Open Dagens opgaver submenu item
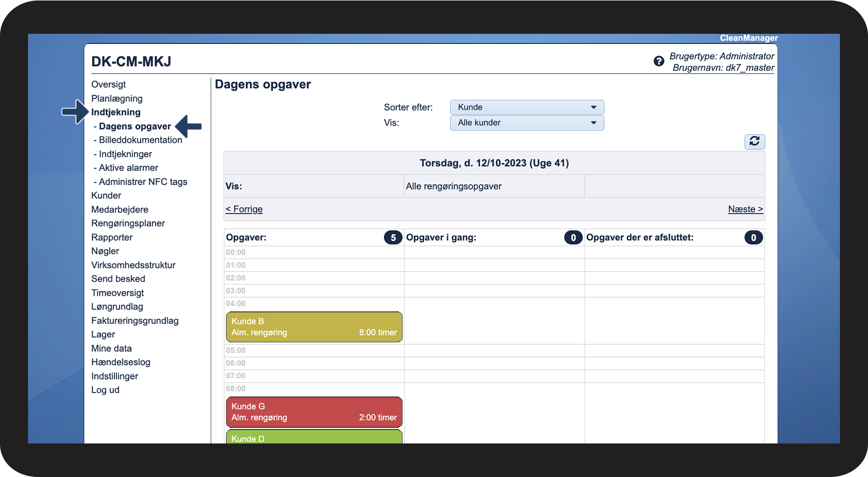 (x=135, y=126)
